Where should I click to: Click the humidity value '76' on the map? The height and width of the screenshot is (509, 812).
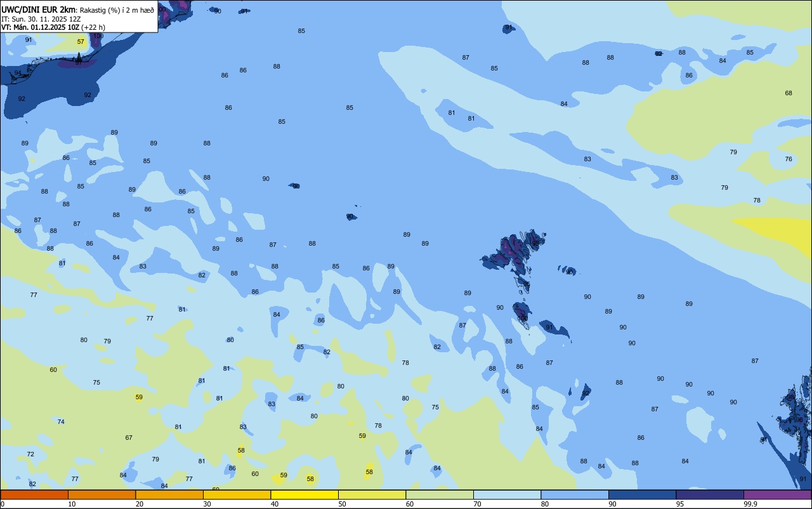click(x=789, y=159)
